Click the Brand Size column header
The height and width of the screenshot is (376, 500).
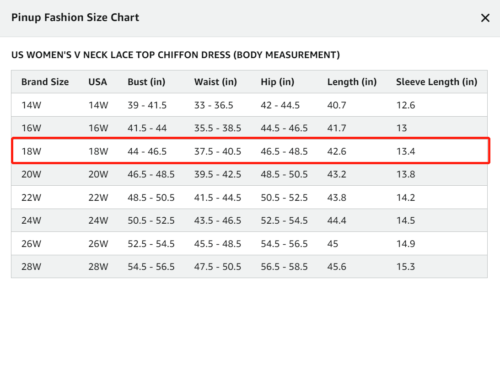[45, 82]
